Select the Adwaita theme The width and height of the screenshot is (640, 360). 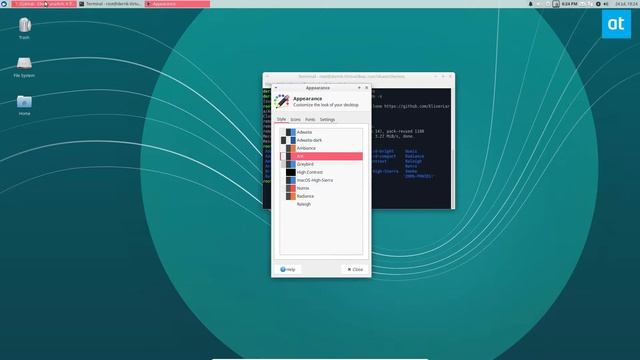point(321,132)
